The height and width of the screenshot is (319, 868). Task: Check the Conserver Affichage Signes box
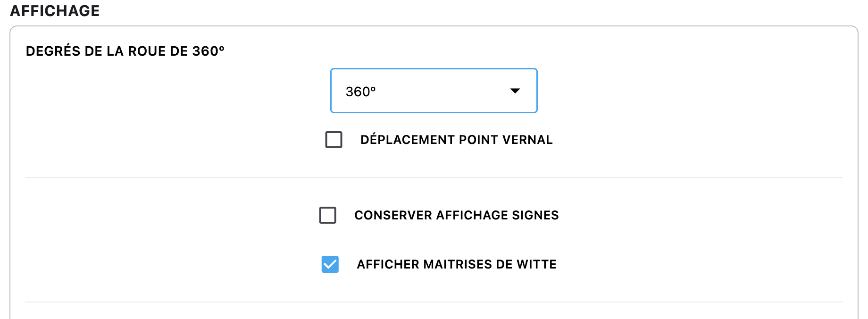click(x=328, y=215)
